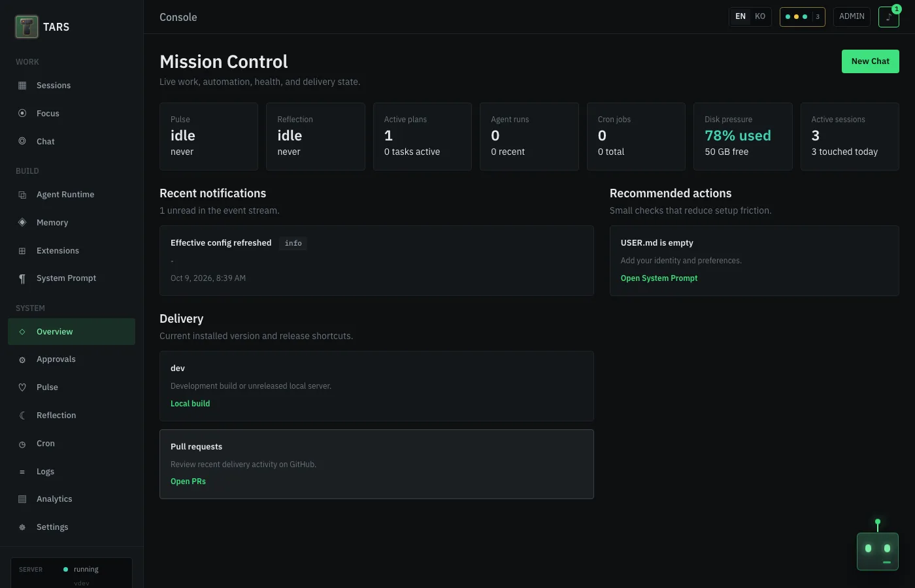
Task: Open Extensions page
Action: click(x=71, y=251)
